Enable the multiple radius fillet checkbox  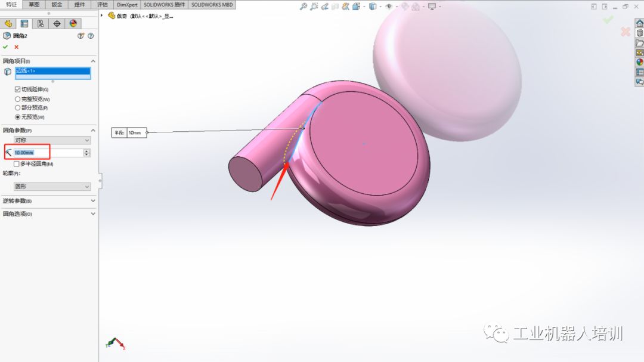click(17, 163)
